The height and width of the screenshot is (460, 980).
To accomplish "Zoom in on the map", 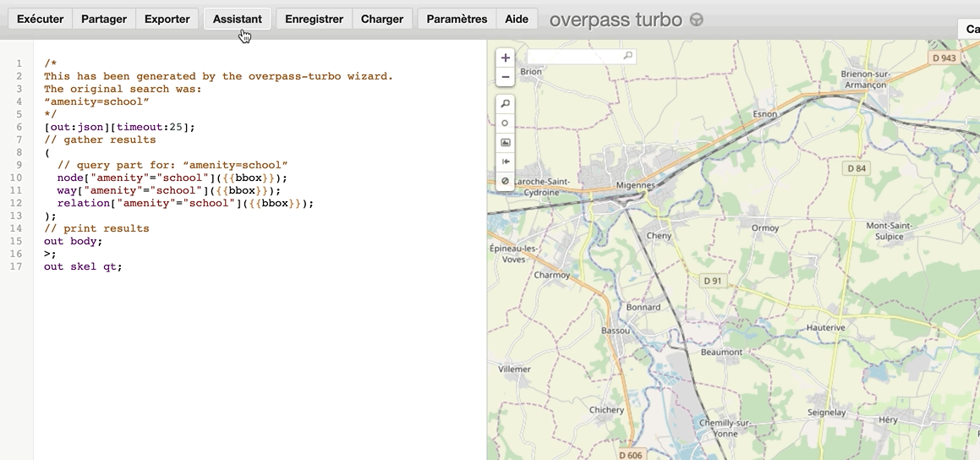I will click(x=506, y=58).
